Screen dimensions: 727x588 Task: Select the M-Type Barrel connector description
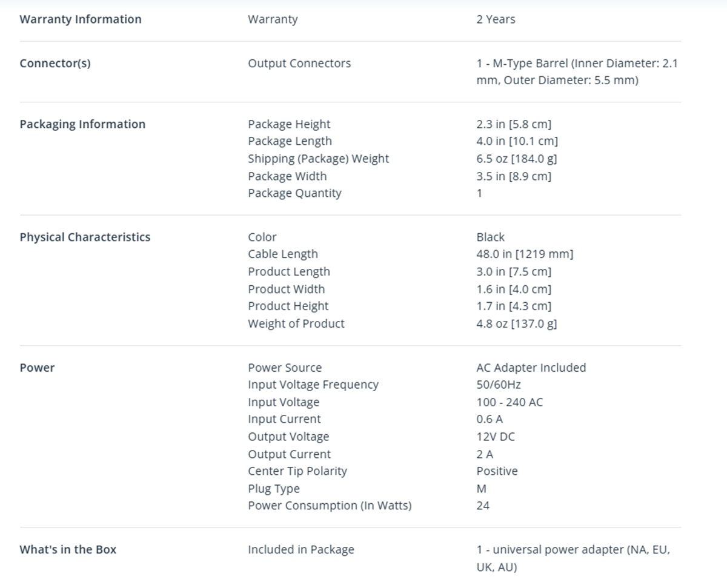click(577, 72)
